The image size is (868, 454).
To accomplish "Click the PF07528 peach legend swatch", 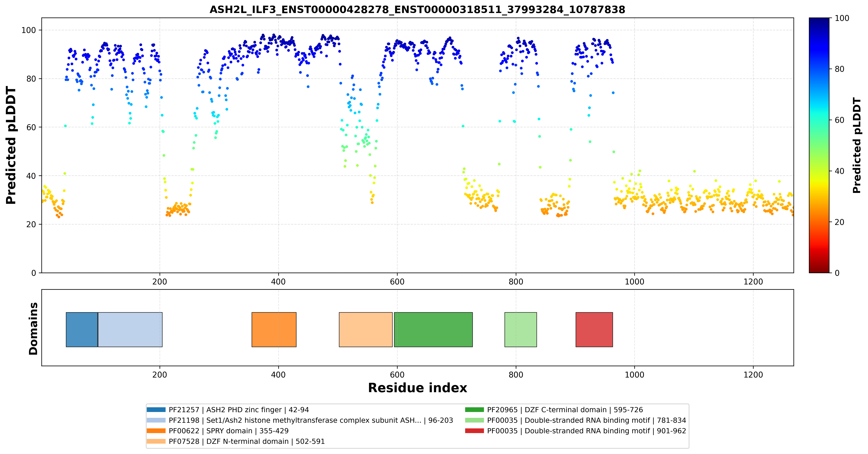I will [156, 441].
